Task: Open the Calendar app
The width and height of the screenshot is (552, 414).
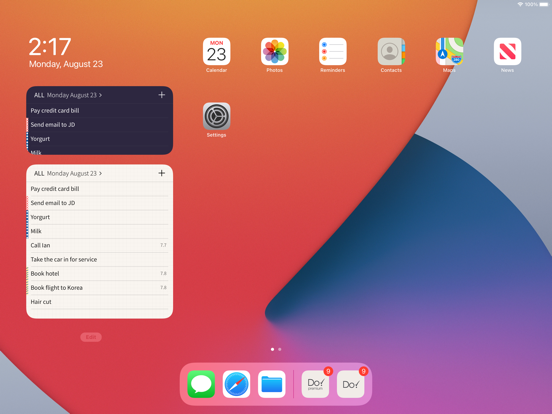Action: 217,52
